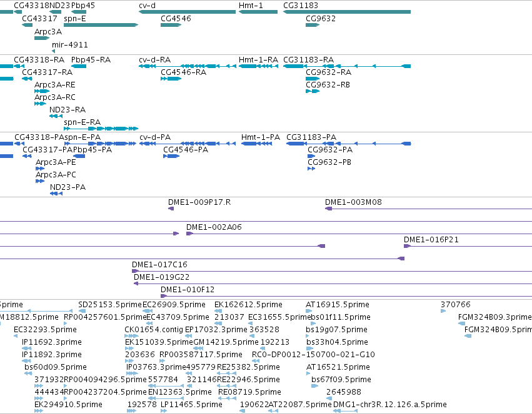Select the Hmt-1 gene label

251,6
